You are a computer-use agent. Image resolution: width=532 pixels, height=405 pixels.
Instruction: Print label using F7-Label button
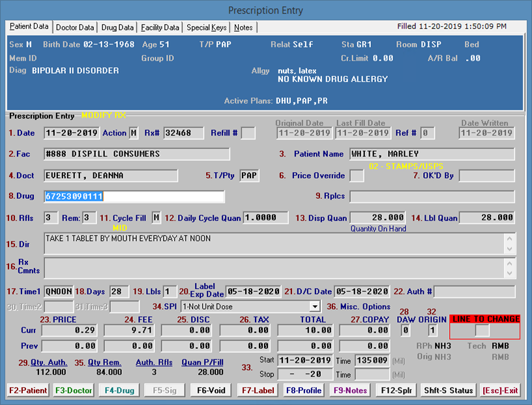[x=257, y=390]
